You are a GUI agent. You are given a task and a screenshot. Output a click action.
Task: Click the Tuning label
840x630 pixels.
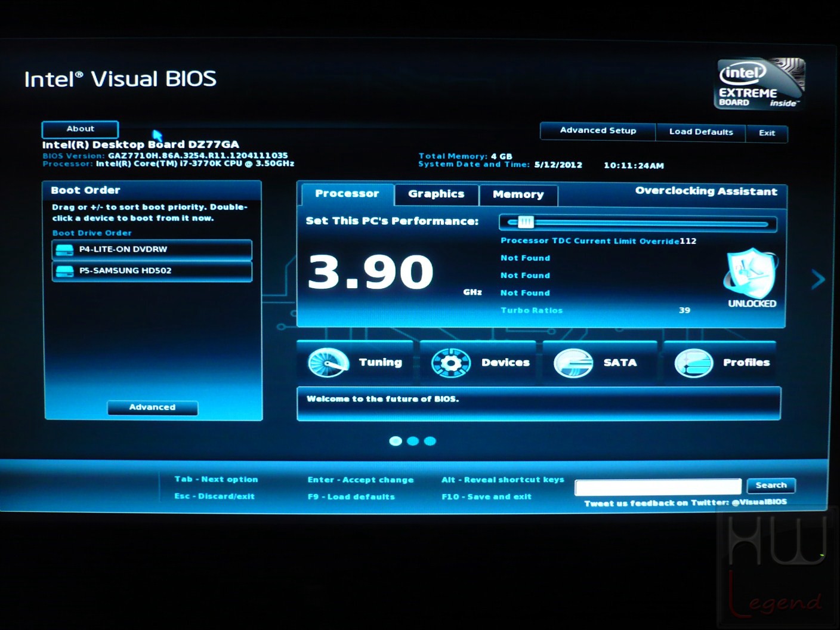click(x=381, y=362)
